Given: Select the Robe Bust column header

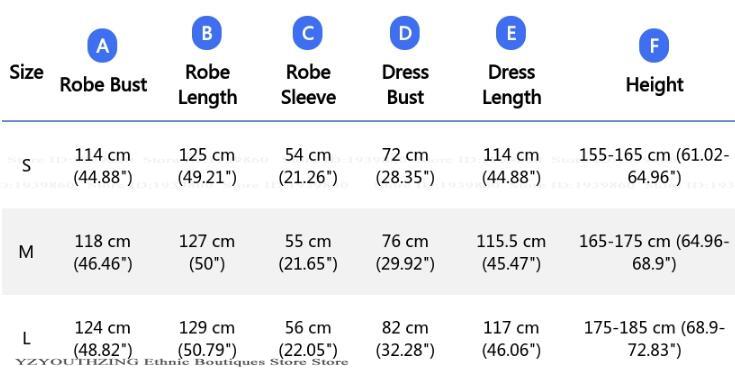Looking at the screenshot, I should (103, 85).
